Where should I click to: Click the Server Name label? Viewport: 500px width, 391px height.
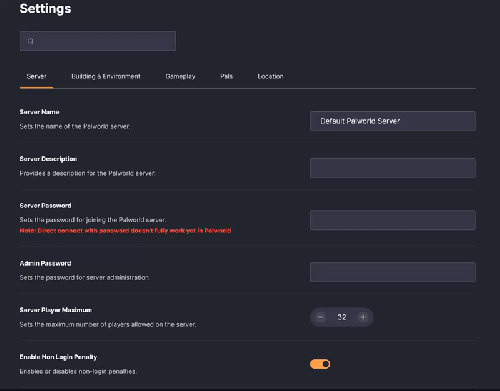(39, 112)
